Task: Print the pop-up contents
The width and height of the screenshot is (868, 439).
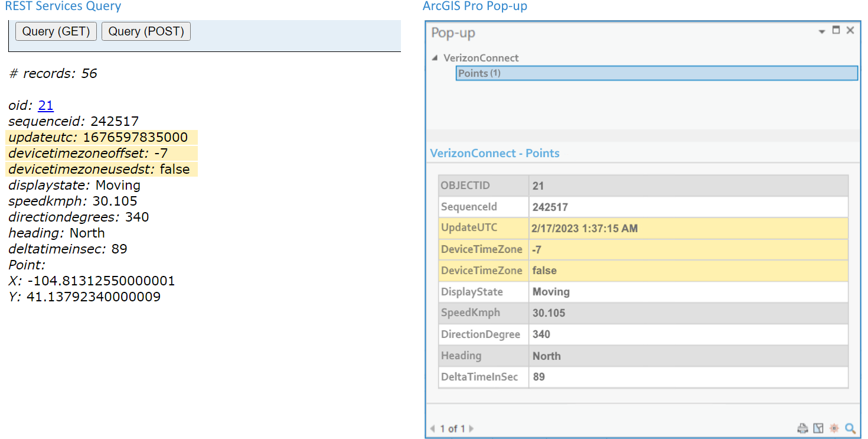Action: [803, 428]
